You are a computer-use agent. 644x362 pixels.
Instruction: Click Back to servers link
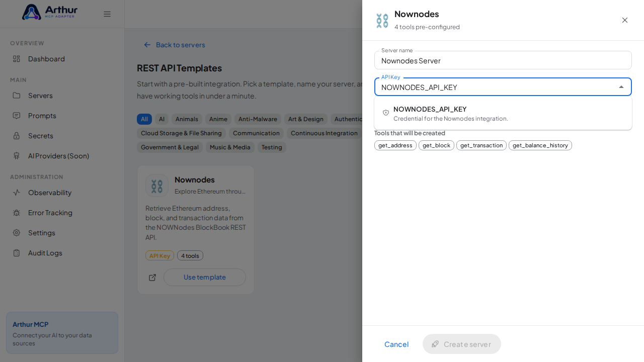click(x=175, y=45)
